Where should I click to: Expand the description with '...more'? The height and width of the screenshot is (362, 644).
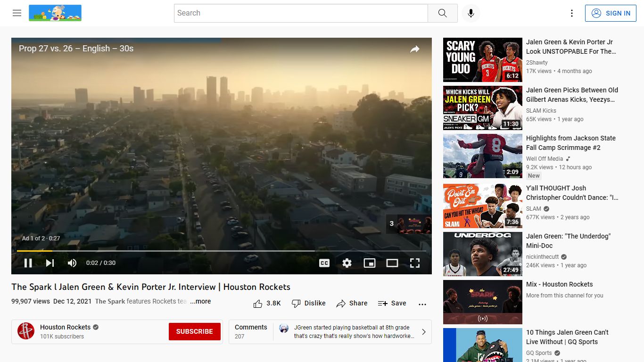[200, 301]
